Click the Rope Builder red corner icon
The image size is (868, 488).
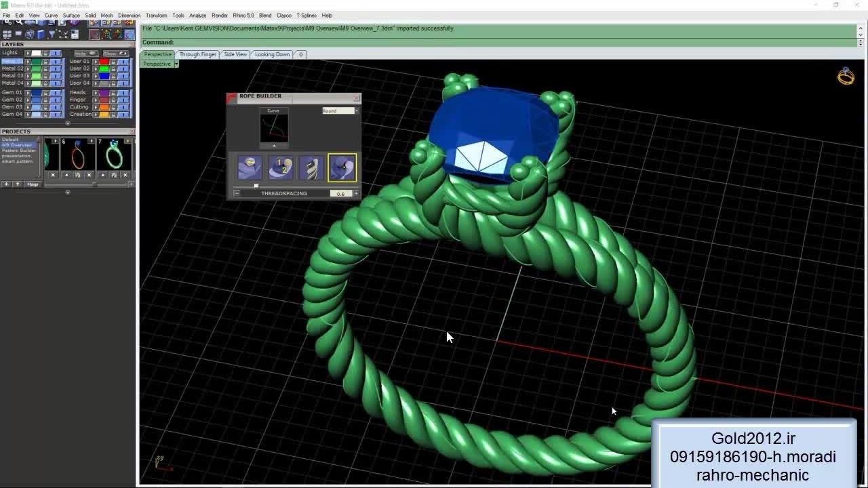pyautogui.click(x=232, y=97)
